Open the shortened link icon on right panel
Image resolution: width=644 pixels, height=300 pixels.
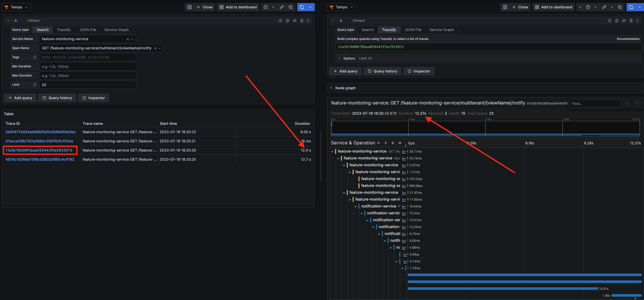pos(604,7)
